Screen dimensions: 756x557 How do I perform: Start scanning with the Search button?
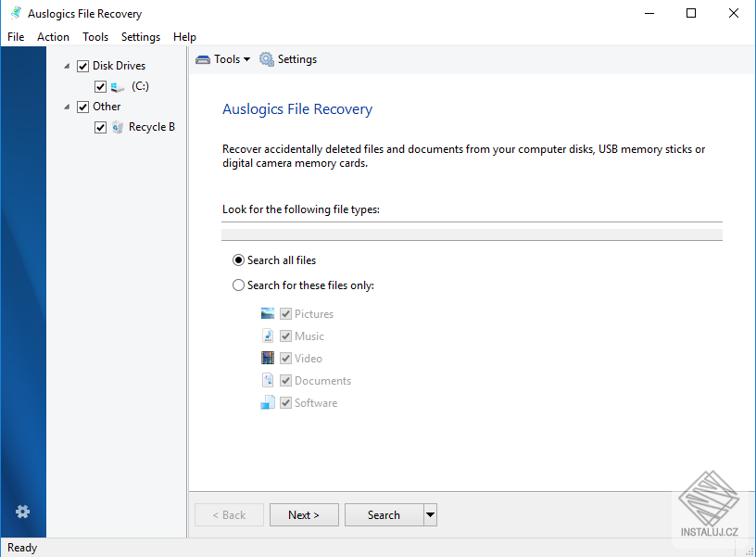[x=384, y=514]
